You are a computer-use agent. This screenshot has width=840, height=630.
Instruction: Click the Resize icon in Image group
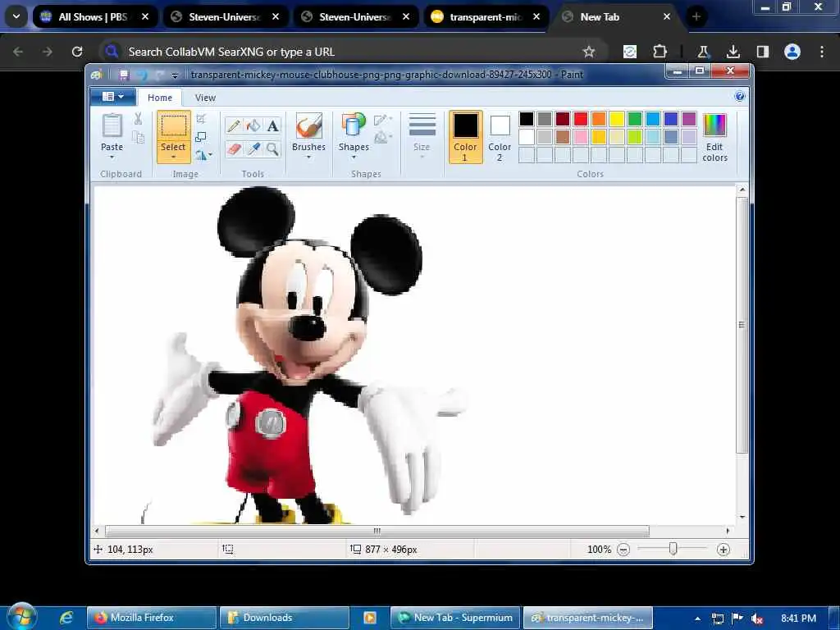coord(201,137)
